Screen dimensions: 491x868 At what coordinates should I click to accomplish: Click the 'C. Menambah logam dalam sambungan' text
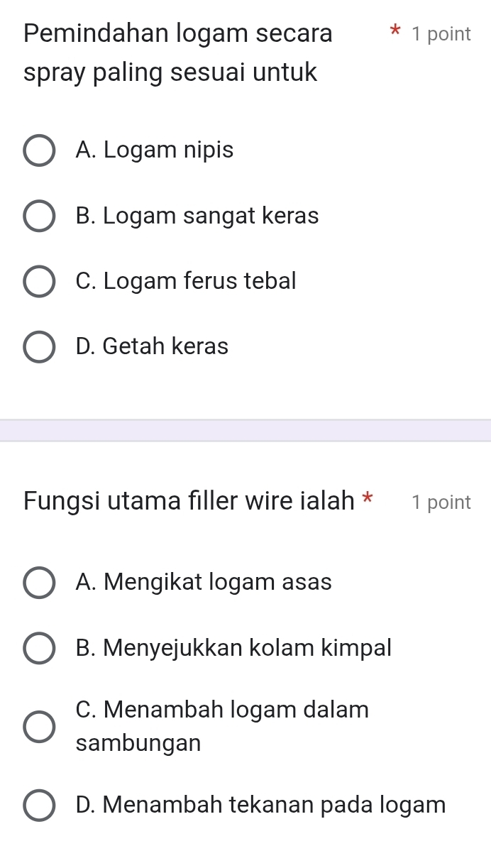pos(221,726)
